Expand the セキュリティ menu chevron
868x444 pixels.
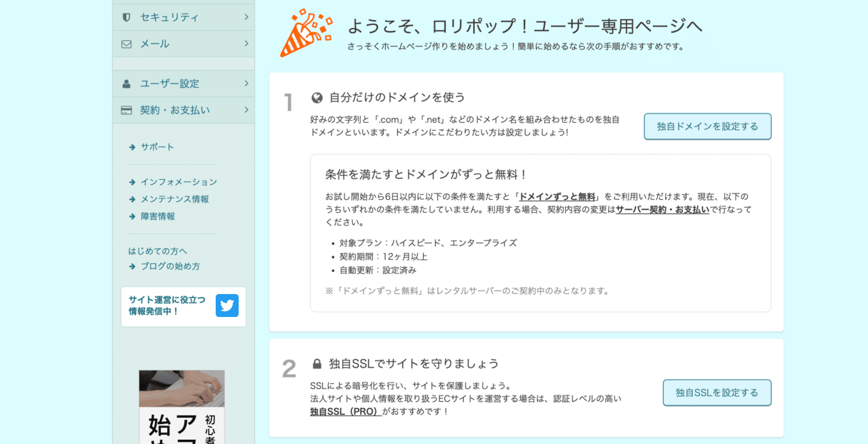tap(246, 17)
